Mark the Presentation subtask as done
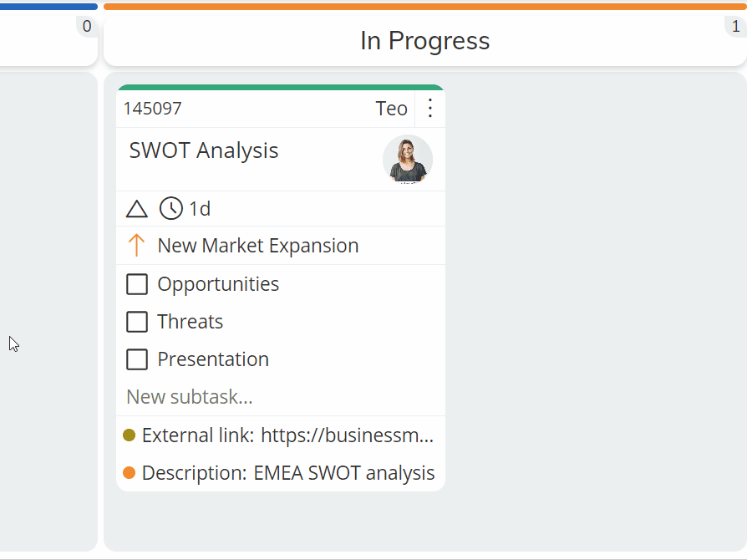The height and width of the screenshot is (560, 747). tap(137, 359)
